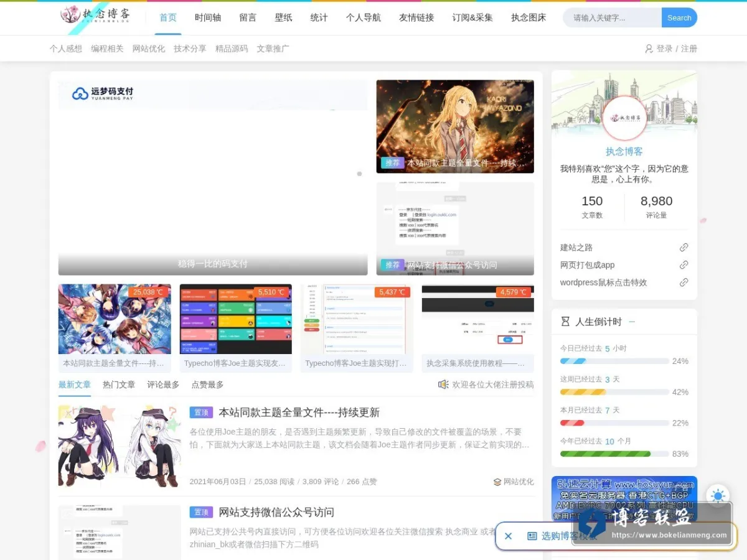Click the 执念博客 site logo
This screenshot has height=560, width=747.
(95, 15)
